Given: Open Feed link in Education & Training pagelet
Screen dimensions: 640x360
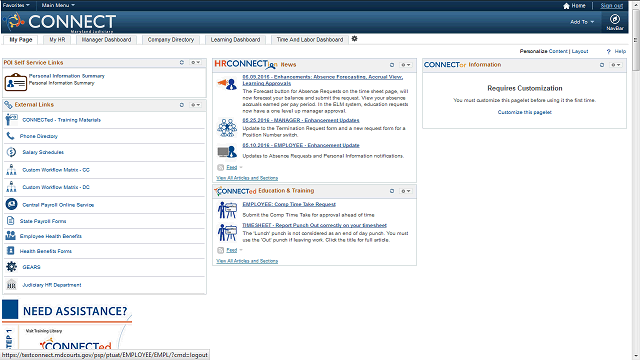Looking at the screenshot, I should click(x=231, y=250).
